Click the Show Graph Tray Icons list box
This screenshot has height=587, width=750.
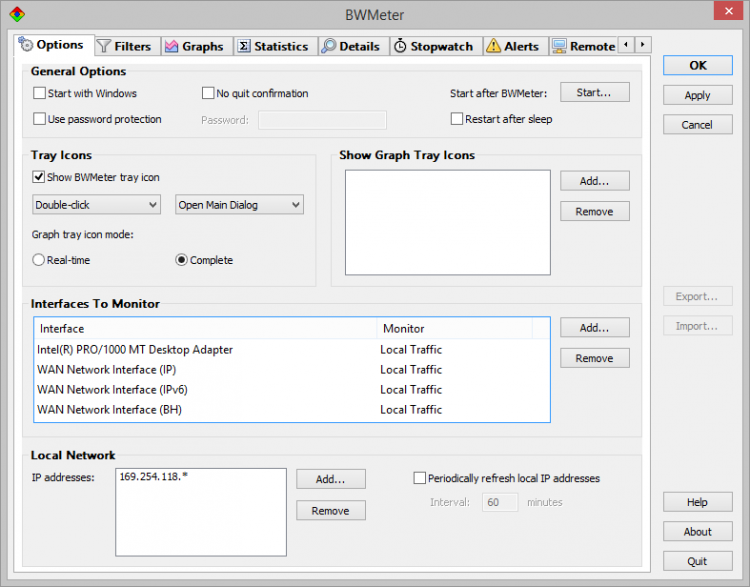(448, 222)
